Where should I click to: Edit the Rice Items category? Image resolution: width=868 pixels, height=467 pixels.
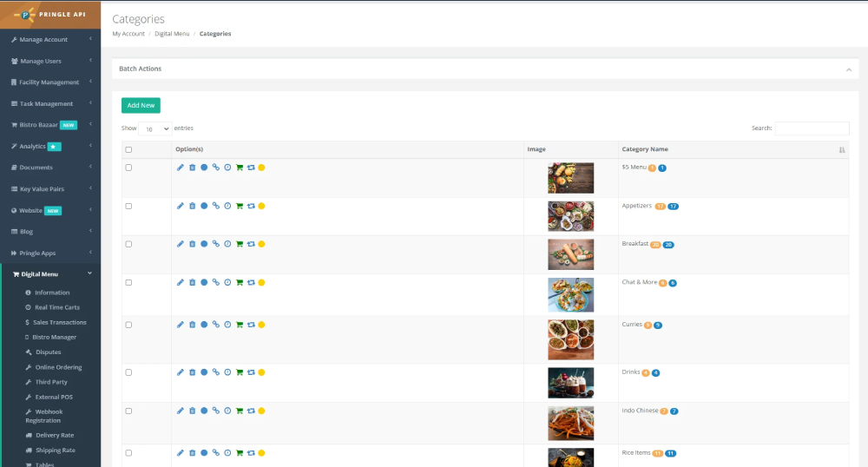(181, 452)
